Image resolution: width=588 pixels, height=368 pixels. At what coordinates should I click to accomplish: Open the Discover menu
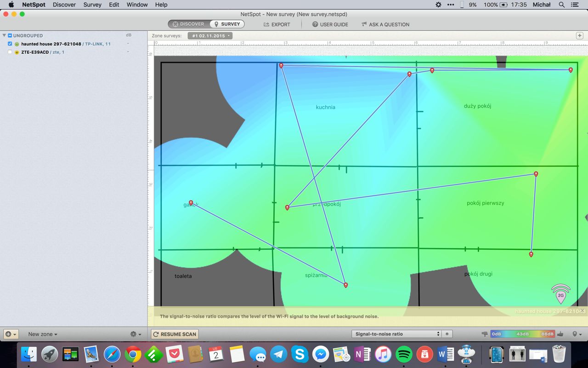point(64,5)
